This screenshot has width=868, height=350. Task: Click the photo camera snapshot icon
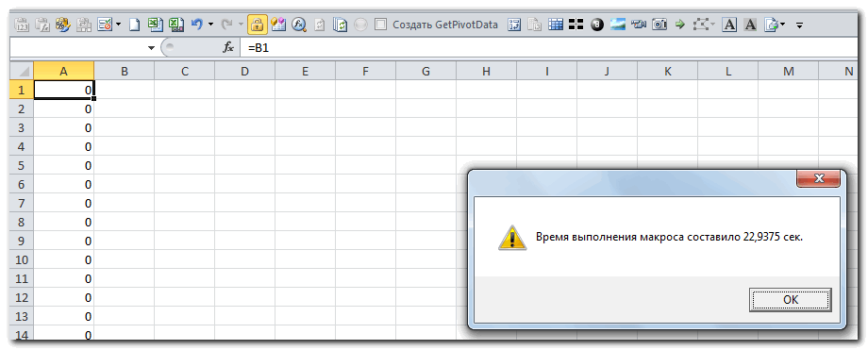659,25
